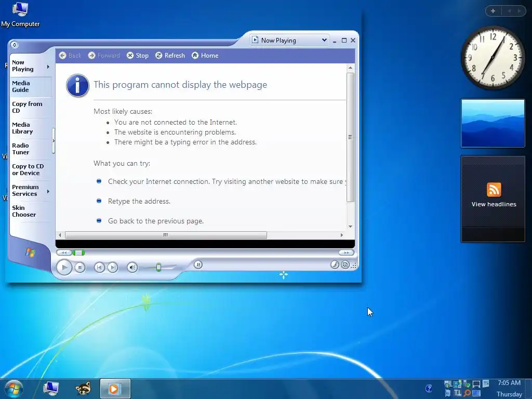Click the Play button in the player
Image resolution: width=532 pixels, height=399 pixels.
coord(64,268)
